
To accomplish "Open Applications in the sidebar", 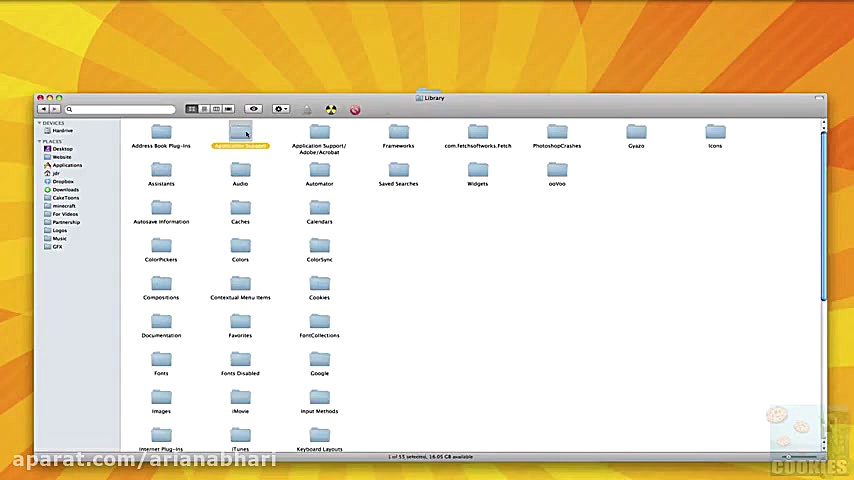I will 66,165.
